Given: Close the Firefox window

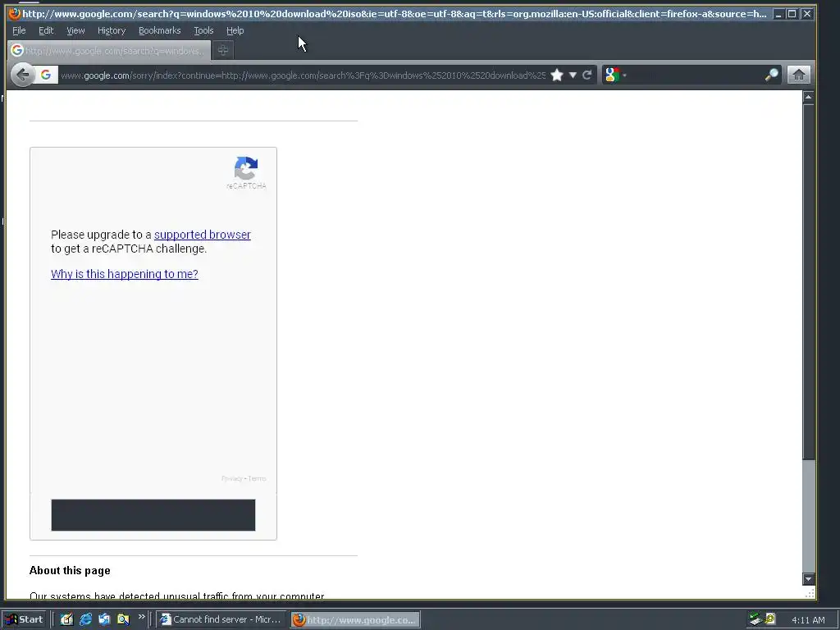Looking at the screenshot, I should 807,14.
